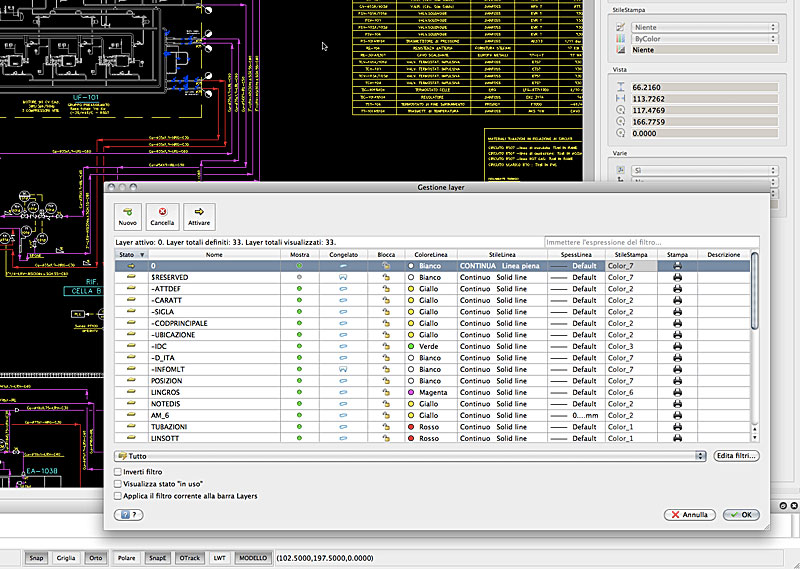Enable the Inverti filtro checkbox
Viewport: 800px width, 569px height.
[120, 471]
